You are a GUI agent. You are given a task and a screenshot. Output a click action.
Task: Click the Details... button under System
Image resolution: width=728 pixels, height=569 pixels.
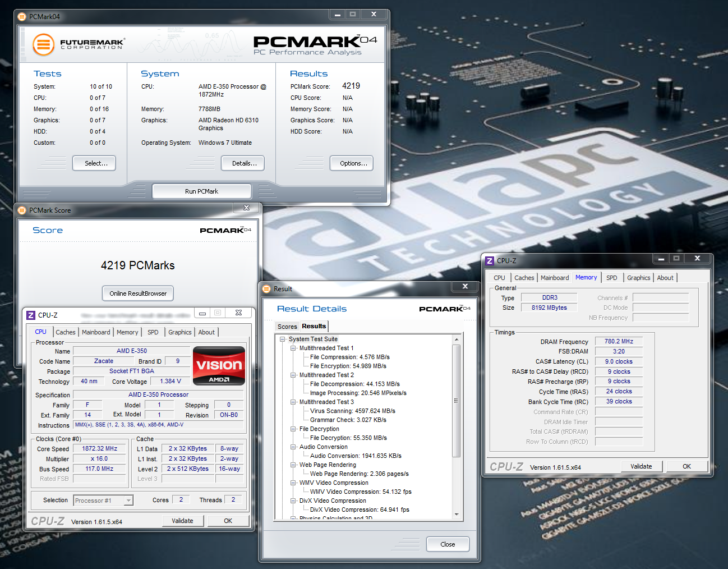pyautogui.click(x=243, y=163)
